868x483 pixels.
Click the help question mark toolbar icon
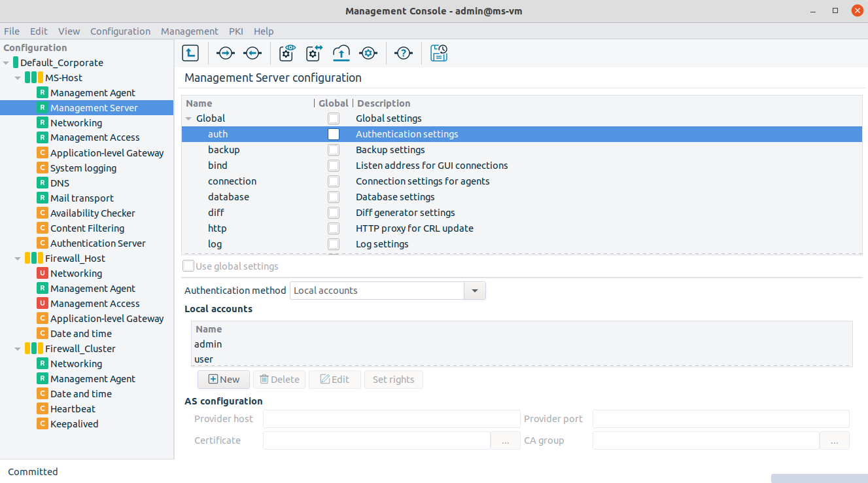[404, 53]
